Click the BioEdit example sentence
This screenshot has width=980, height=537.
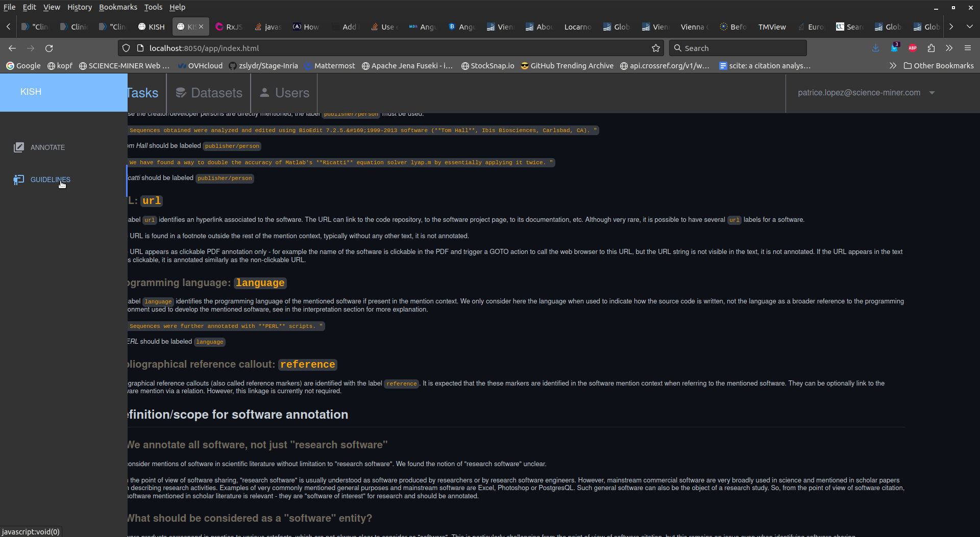(363, 131)
